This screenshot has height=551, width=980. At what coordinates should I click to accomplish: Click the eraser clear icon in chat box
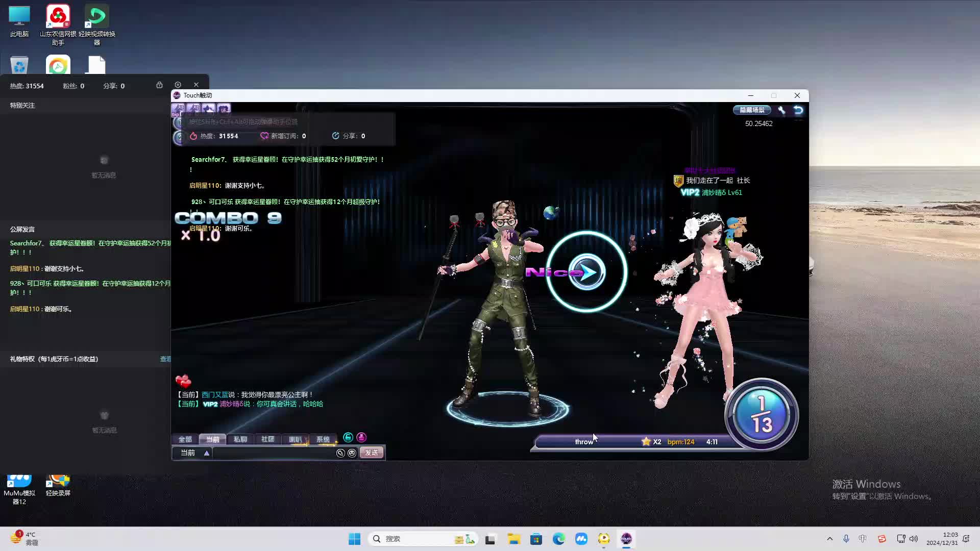pos(340,453)
